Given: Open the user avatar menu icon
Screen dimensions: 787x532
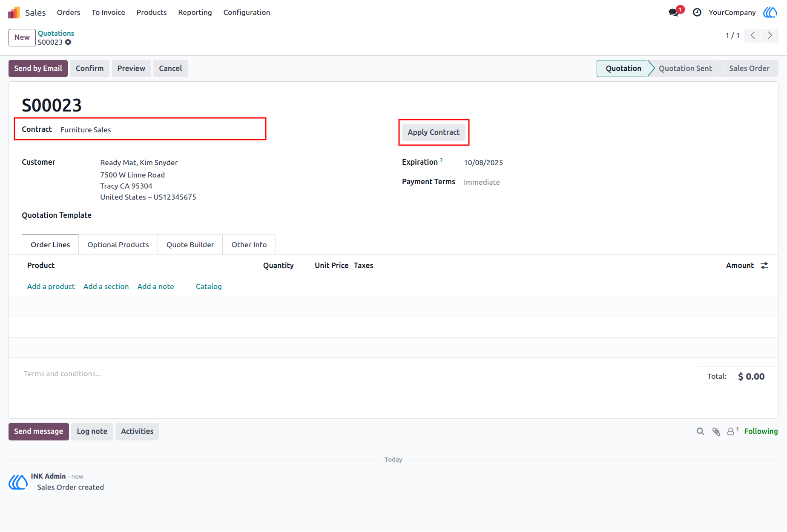Looking at the screenshot, I should tap(770, 12).
